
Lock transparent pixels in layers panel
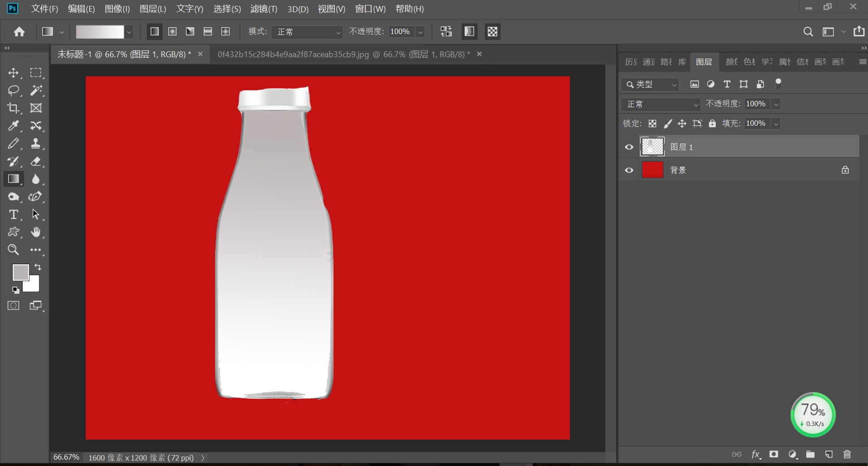point(652,124)
